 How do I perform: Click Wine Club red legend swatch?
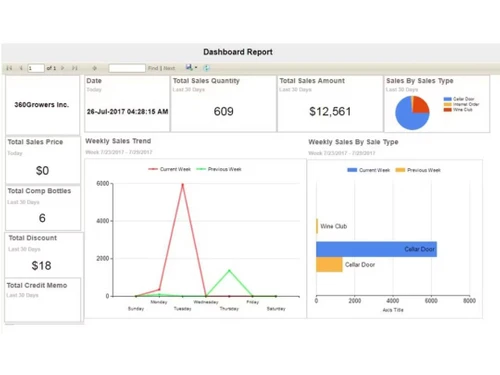pos(447,110)
